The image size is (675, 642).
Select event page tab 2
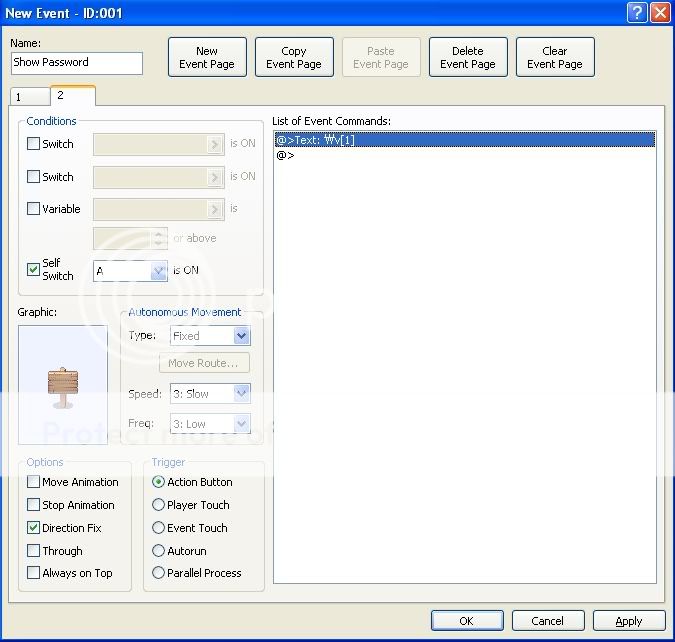click(x=70, y=95)
